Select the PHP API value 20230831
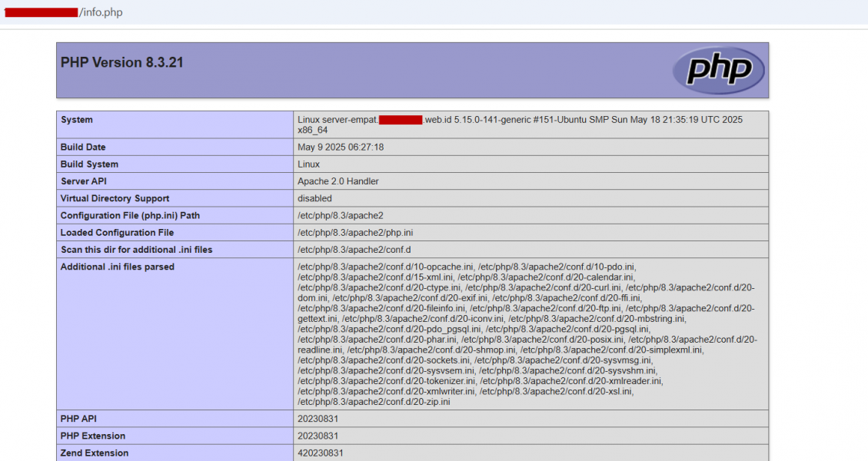 (x=318, y=419)
